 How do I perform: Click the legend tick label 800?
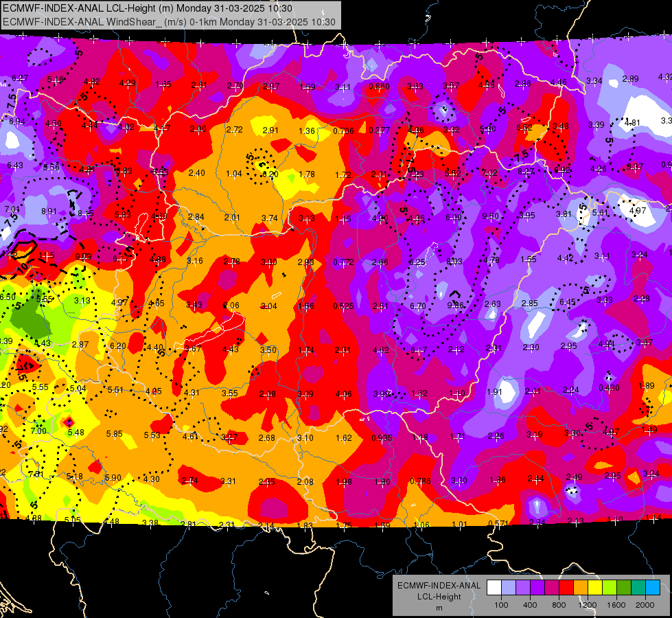click(559, 605)
